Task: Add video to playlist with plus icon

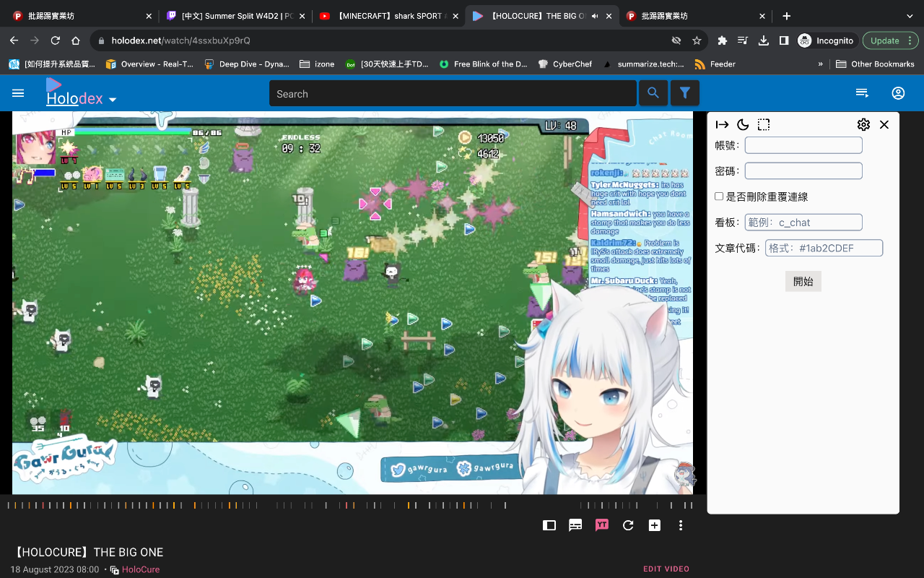Action: (x=654, y=525)
